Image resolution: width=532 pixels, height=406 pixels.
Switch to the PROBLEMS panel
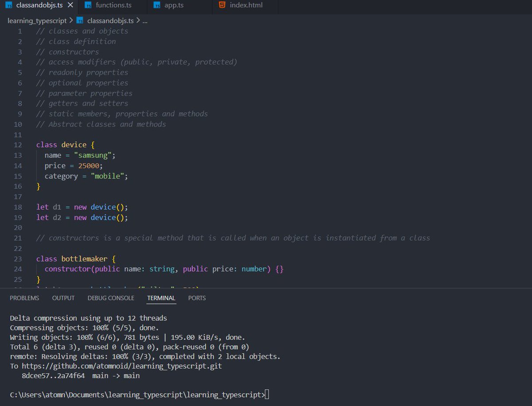pos(24,298)
